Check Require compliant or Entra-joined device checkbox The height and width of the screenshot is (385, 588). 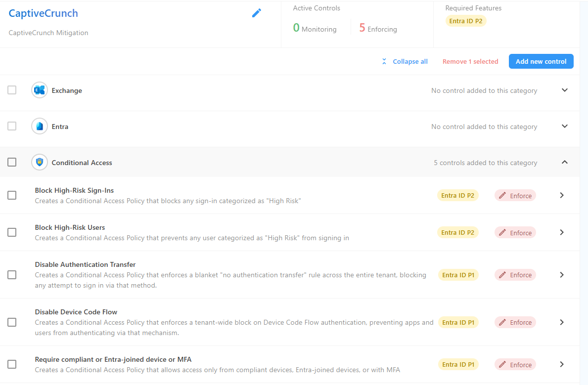tap(12, 364)
